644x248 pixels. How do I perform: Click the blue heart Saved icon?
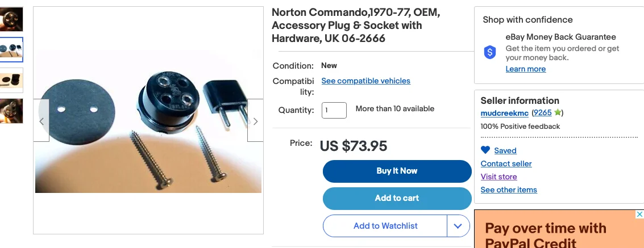(x=485, y=150)
